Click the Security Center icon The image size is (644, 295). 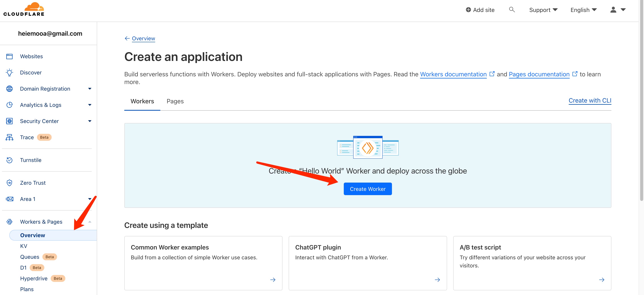(x=9, y=121)
